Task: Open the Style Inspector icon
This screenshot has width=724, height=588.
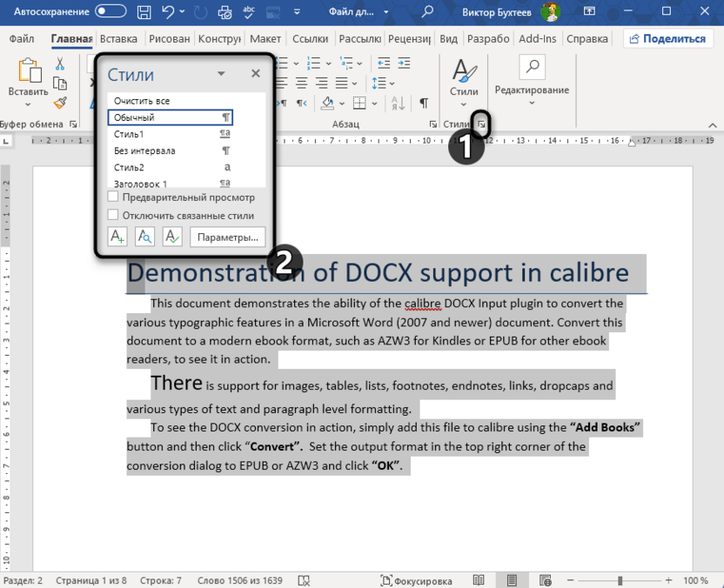Action: click(x=144, y=236)
